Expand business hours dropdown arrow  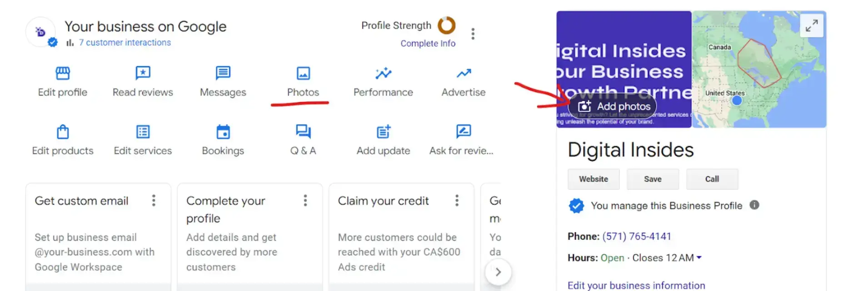pos(699,257)
